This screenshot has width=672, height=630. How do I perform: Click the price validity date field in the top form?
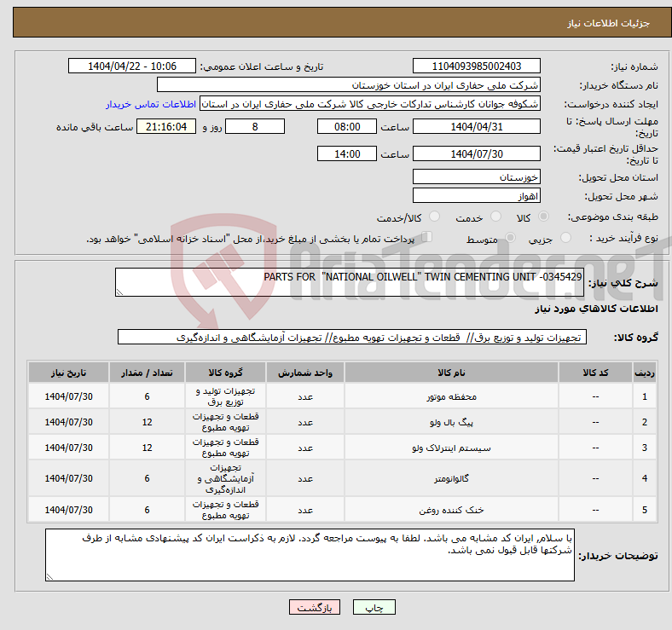click(477, 153)
